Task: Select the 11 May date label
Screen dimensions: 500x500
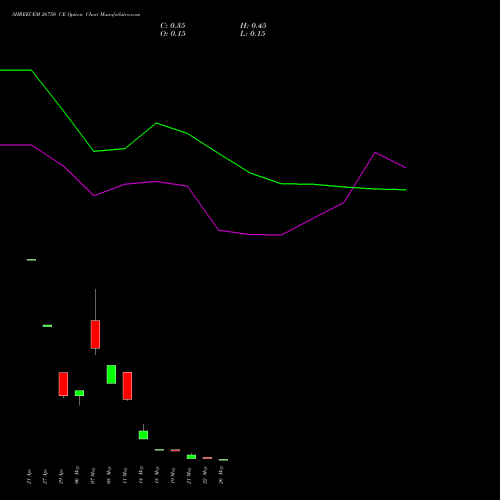Action: click(125, 475)
